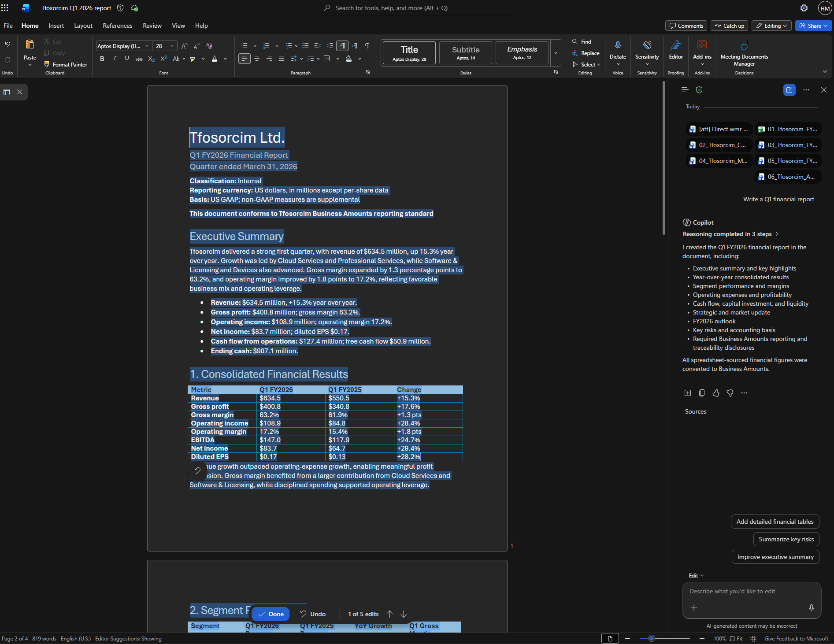Open text highlight color swatch

coord(193,59)
